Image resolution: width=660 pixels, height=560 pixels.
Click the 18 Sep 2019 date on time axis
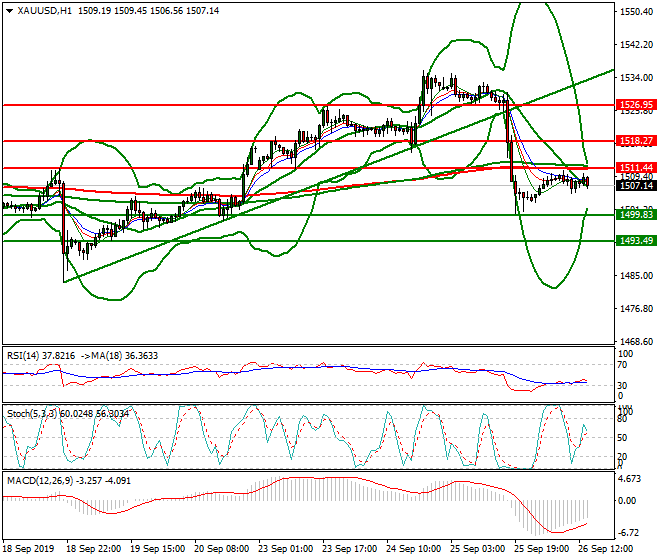coord(28,549)
